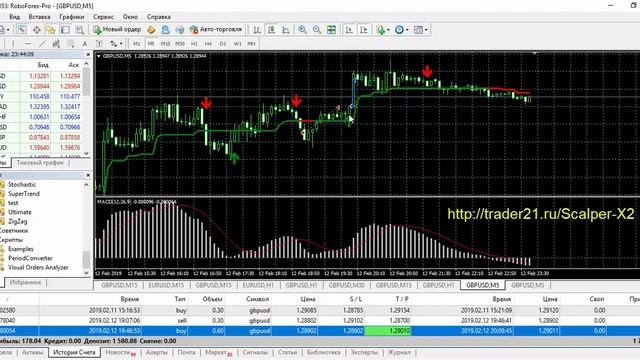Open the Тиковый график tab
640x360 pixels.
(40, 162)
